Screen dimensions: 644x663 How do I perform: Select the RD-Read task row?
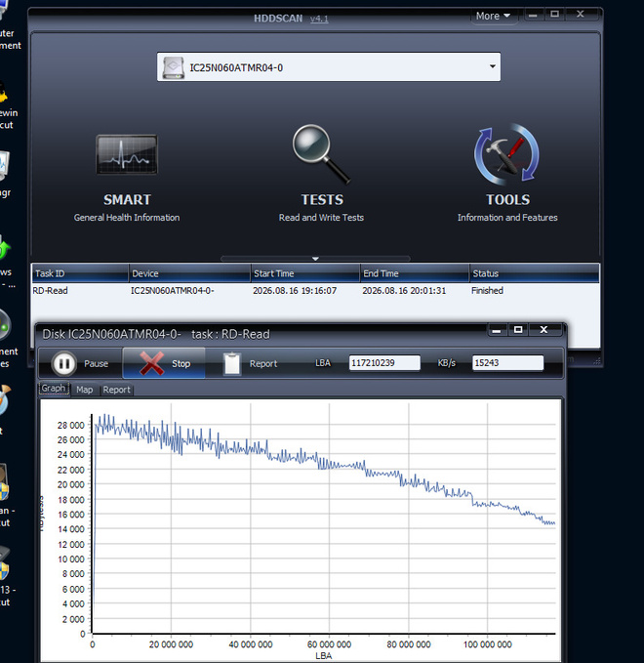pos(315,290)
